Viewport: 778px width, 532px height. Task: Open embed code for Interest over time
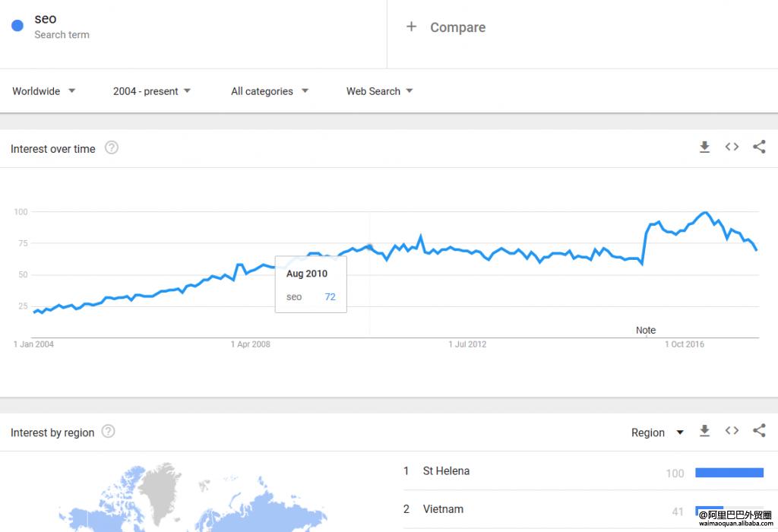[732, 147]
